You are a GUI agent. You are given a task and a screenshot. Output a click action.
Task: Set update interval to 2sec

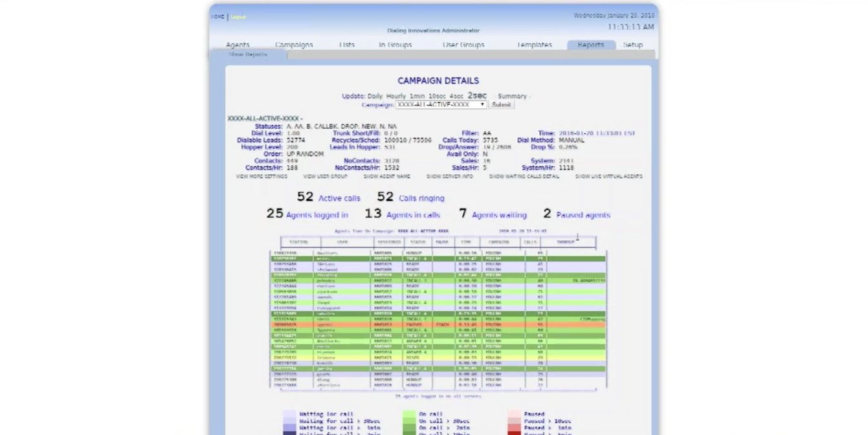click(x=477, y=95)
